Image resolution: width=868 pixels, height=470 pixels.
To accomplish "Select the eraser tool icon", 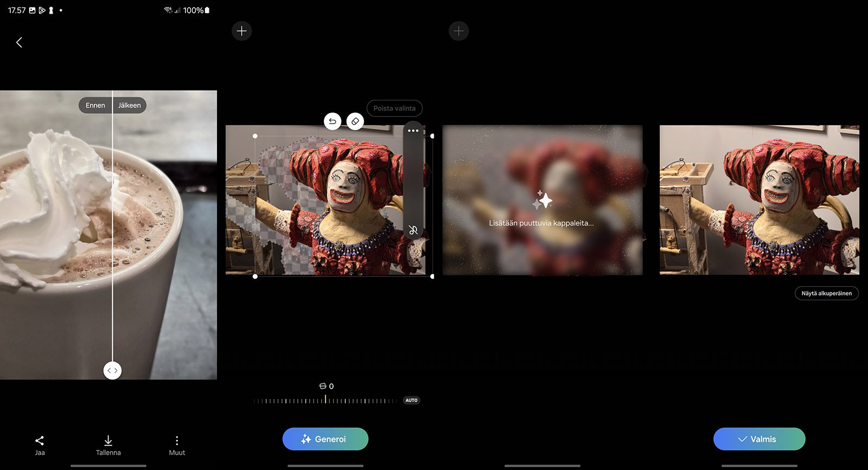I will click(x=355, y=121).
